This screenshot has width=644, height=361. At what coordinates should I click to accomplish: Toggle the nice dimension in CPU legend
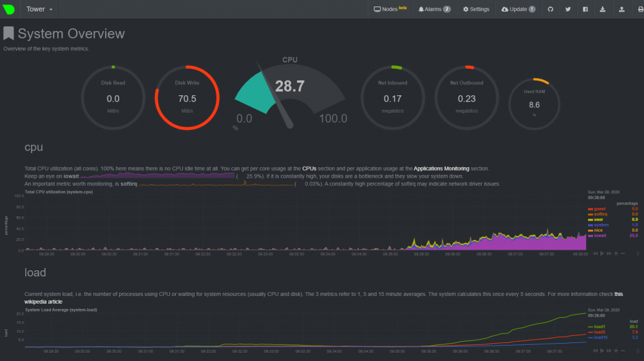click(x=598, y=230)
